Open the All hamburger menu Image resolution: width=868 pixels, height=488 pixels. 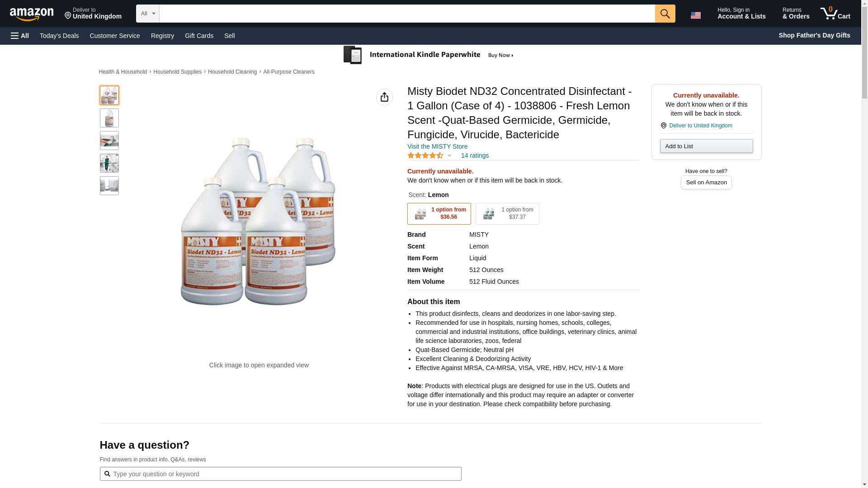pos(20,36)
